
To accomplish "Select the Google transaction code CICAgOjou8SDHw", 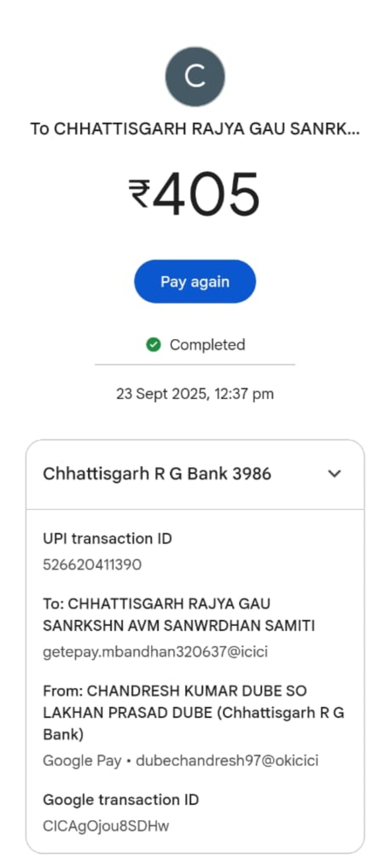I will 106,826.
